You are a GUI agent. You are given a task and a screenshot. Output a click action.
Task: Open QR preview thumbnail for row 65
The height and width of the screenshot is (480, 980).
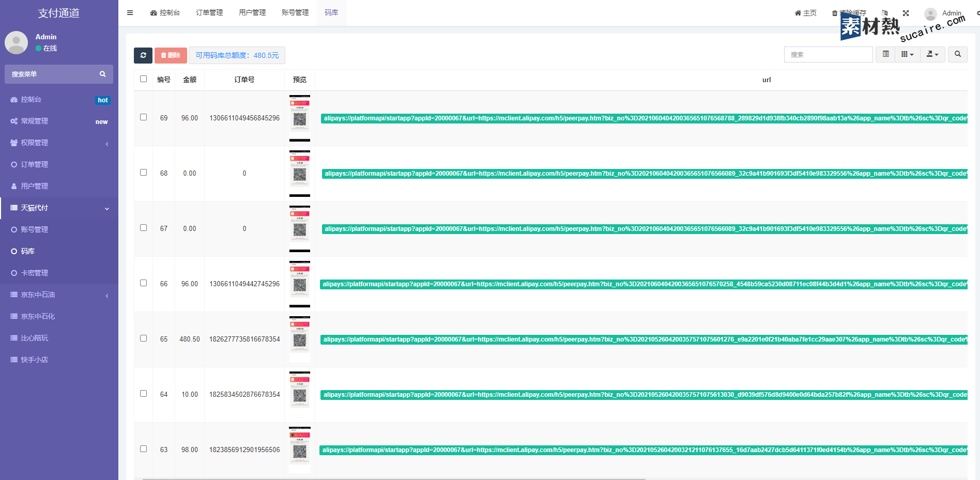[300, 339]
